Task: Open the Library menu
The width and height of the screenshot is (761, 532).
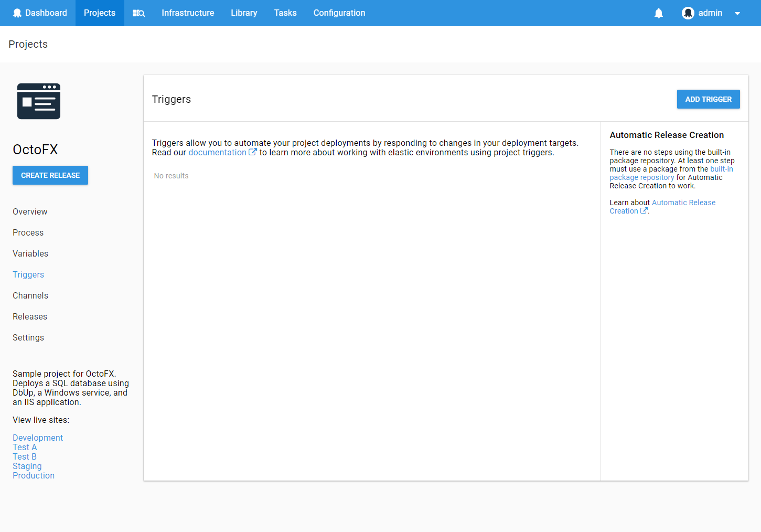Action: (244, 13)
